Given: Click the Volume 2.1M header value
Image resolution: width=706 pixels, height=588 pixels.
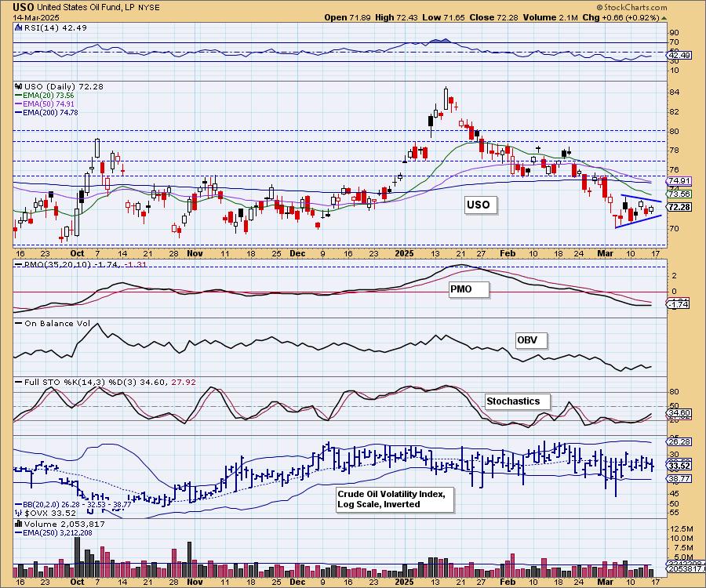Looking at the screenshot, I should 550,17.
